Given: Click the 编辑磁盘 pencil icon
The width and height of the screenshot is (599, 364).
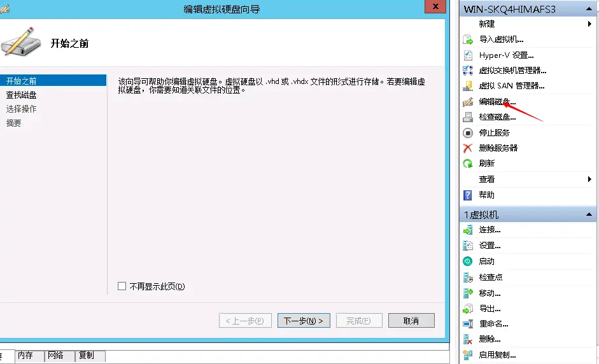Looking at the screenshot, I should click(x=468, y=102).
